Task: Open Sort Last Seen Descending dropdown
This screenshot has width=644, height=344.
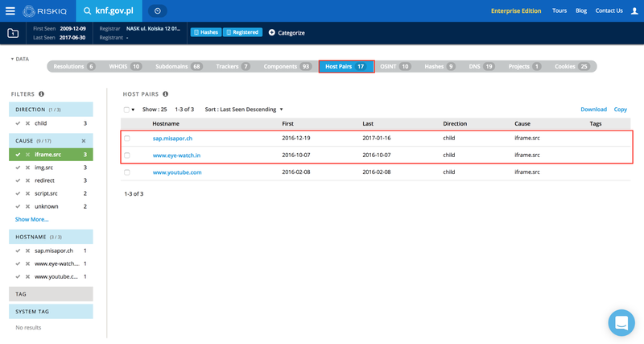Action: 244,110
